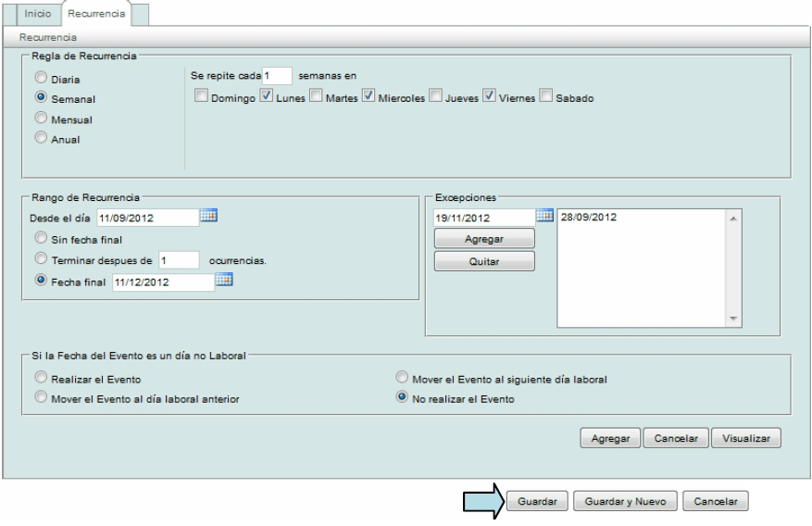Select the Mensual recurrence option

(41, 119)
